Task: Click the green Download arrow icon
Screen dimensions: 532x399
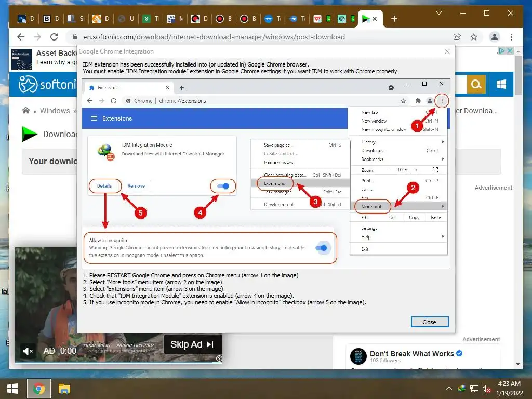Action: 30,134
